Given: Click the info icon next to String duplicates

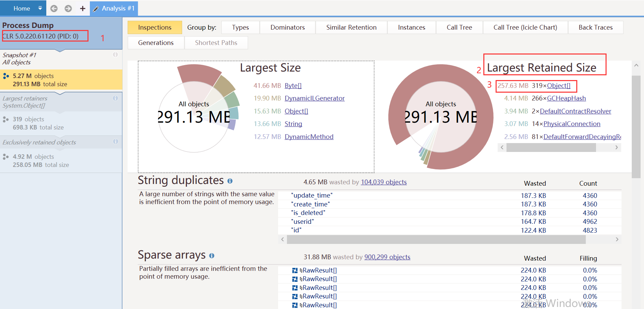Looking at the screenshot, I should [x=230, y=181].
